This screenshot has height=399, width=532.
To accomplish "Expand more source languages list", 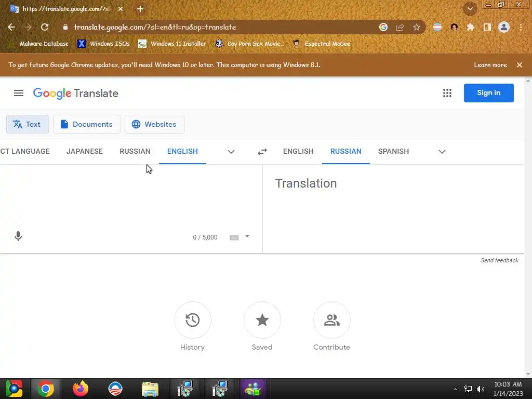I will point(231,152).
